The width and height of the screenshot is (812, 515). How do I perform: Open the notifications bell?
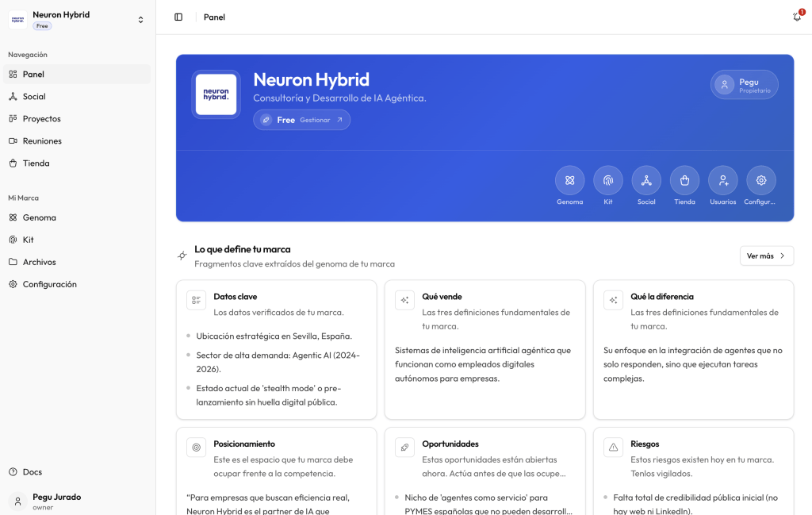(x=798, y=17)
